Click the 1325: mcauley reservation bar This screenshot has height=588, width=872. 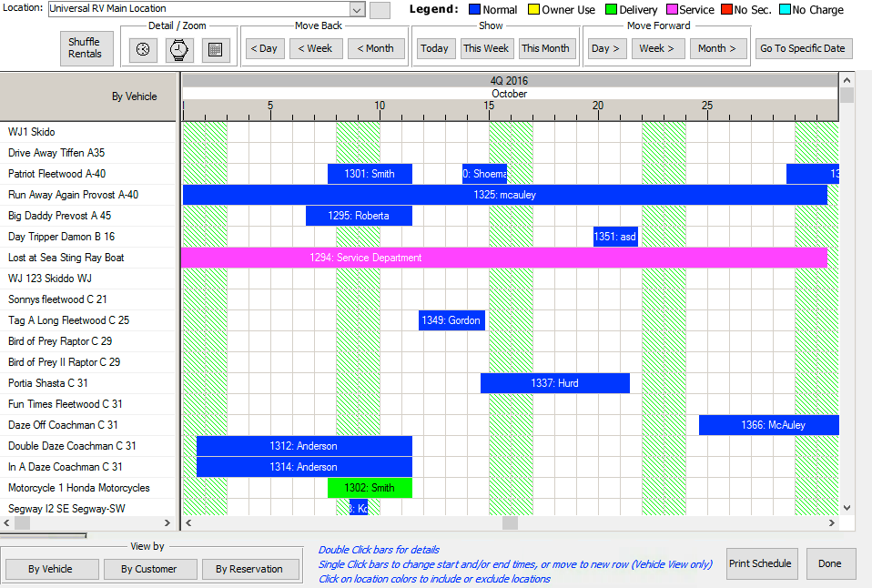pos(505,194)
